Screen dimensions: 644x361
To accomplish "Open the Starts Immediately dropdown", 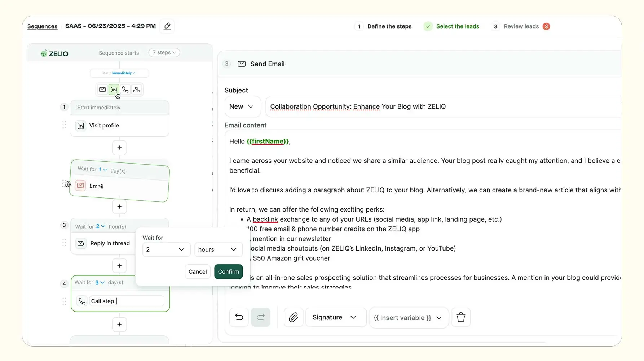I will pyautogui.click(x=119, y=73).
